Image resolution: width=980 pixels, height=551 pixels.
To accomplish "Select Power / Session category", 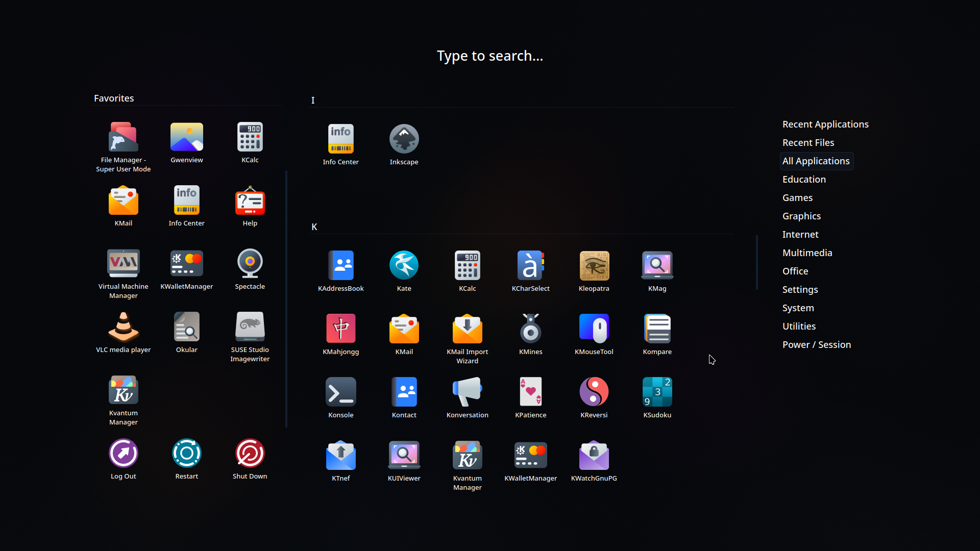I will click(x=817, y=345).
